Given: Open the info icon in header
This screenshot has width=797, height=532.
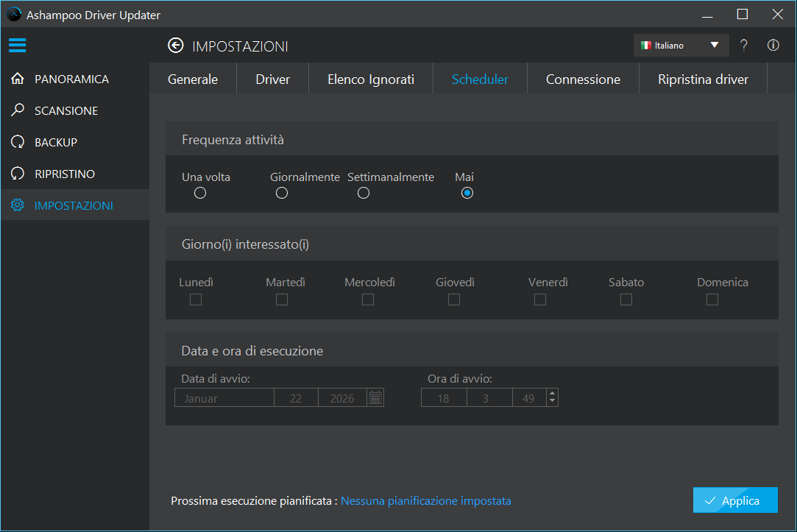Looking at the screenshot, I should coord(773,46).
